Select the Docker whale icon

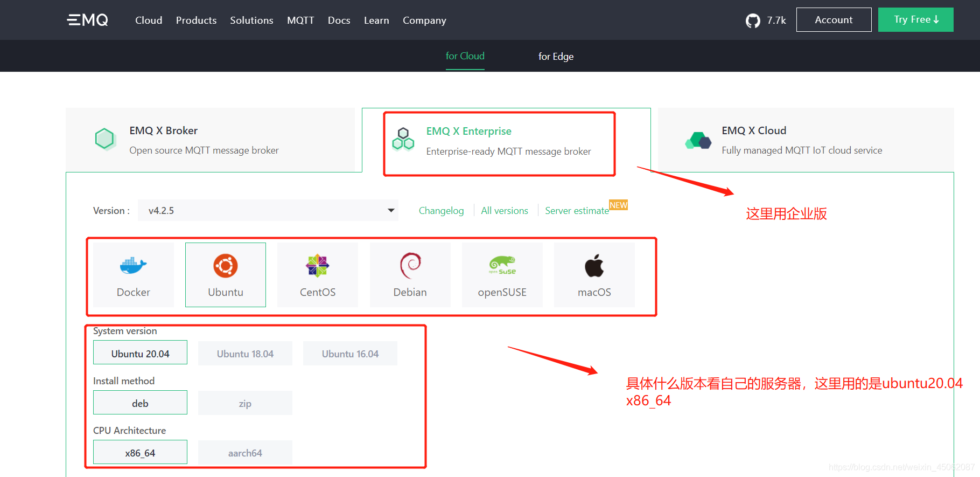pyautogui.click(x=134, y=265)
